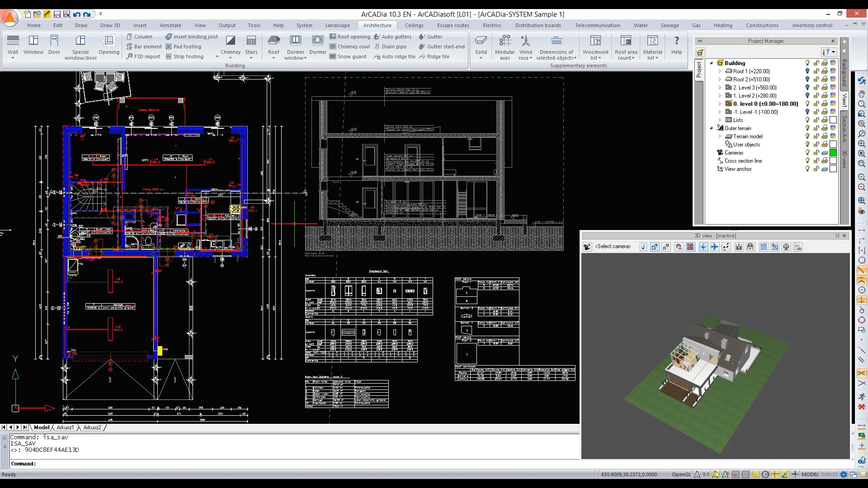
Task: Click the Auto gutters button
Action: click(x=392, y=37)
